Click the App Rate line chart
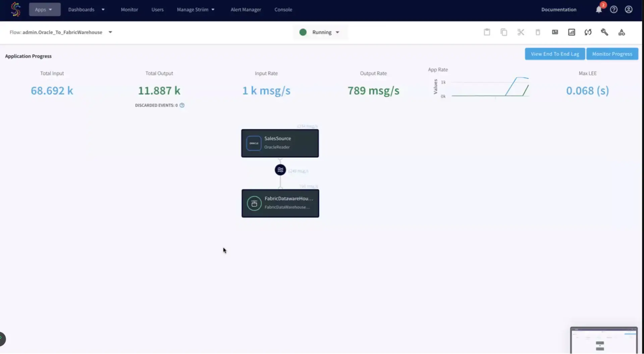Image resolution: width=644 pixels, height=354 pixels. (x=490, y=87)
